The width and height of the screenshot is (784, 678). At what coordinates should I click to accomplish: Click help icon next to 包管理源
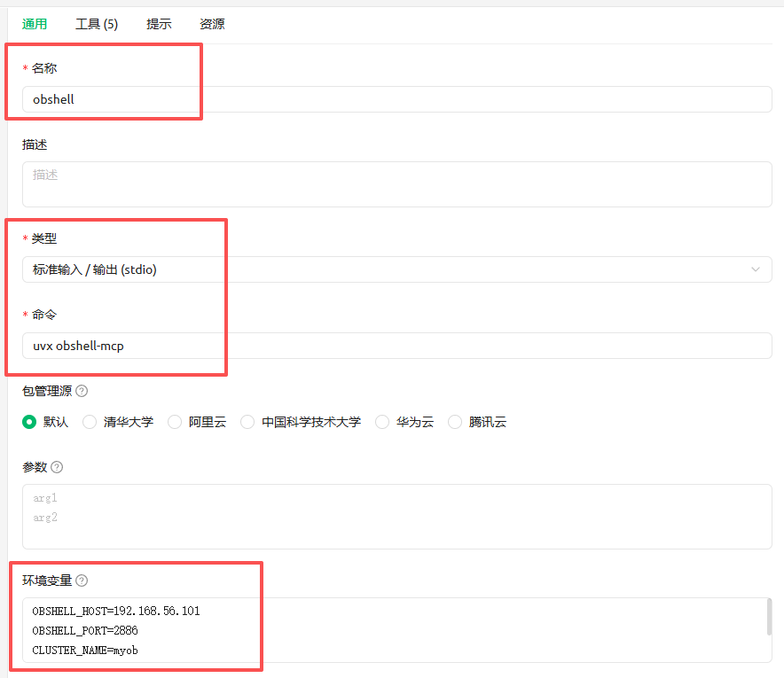tap(82, 391)
